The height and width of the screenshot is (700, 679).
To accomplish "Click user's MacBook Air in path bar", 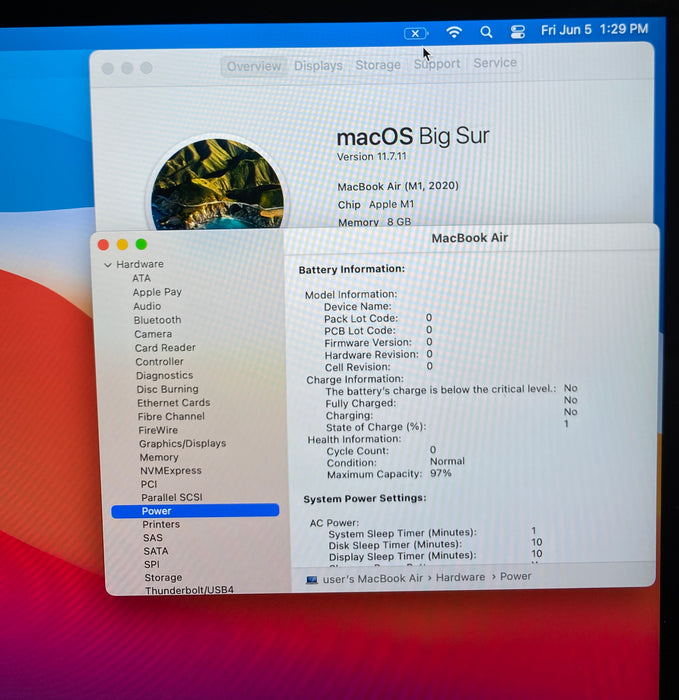I will [372, 579].
